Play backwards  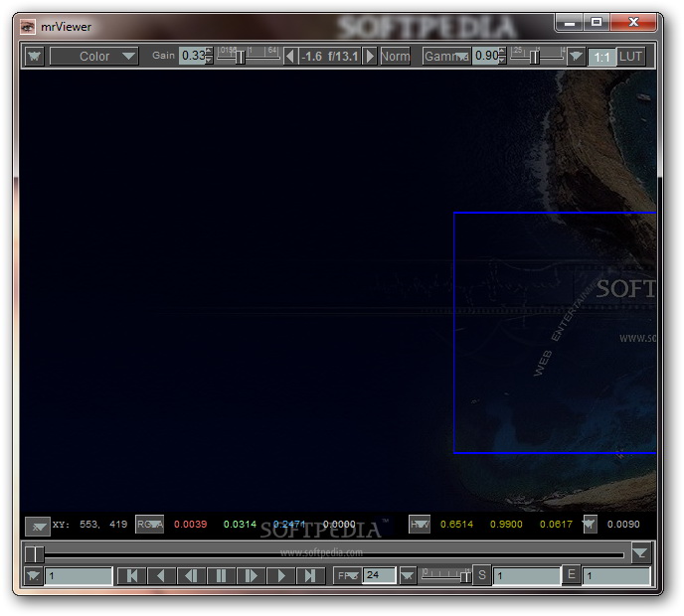(x=161, y=576)
